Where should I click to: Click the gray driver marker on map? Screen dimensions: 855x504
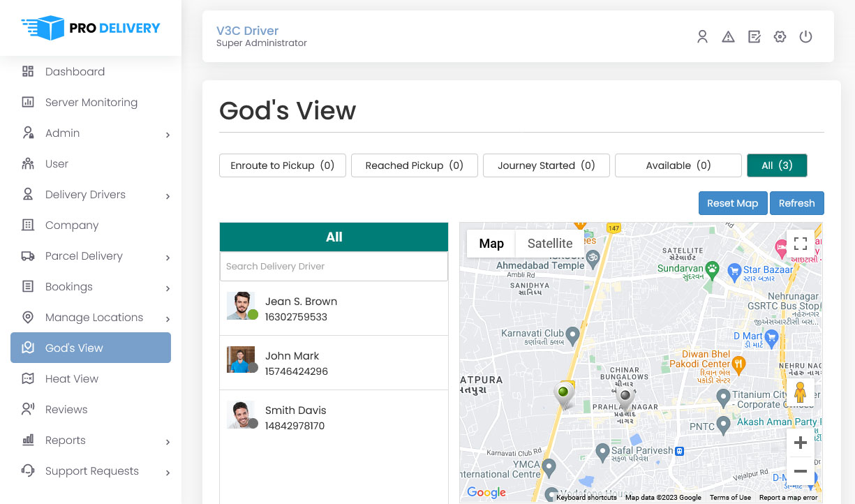(626, 399)
